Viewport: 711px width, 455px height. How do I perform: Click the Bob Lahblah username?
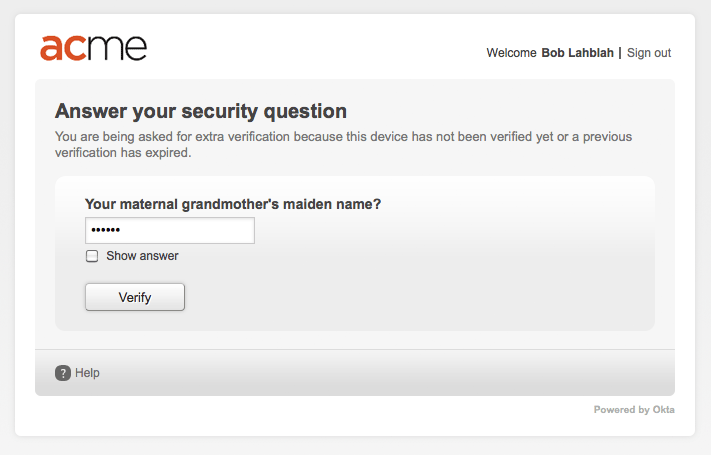pos(577,53)
